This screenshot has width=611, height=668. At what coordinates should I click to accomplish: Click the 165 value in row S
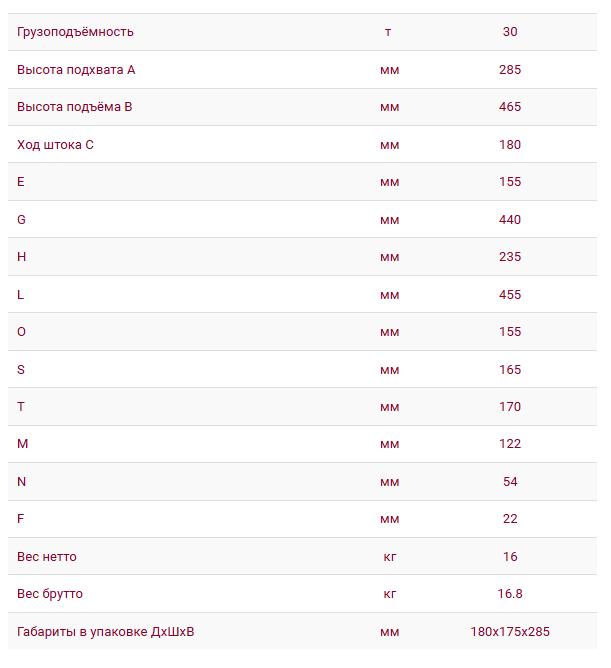coord(510,370)
